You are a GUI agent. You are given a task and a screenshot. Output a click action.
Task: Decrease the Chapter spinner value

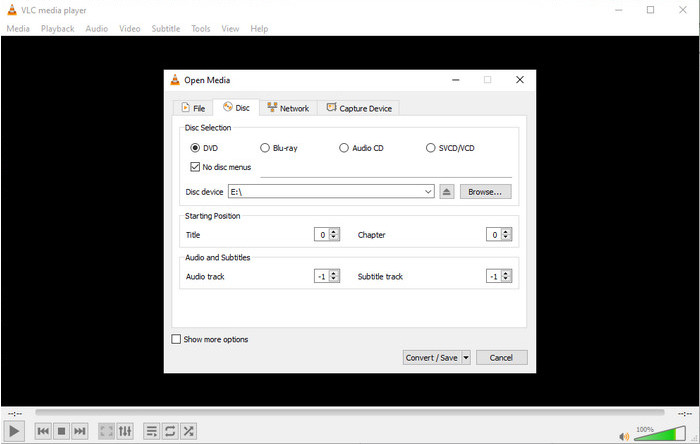coord(506,237)
